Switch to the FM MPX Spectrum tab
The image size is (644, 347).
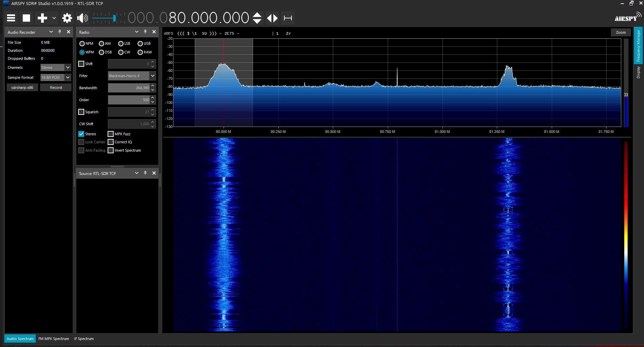[x=54, y=339]
